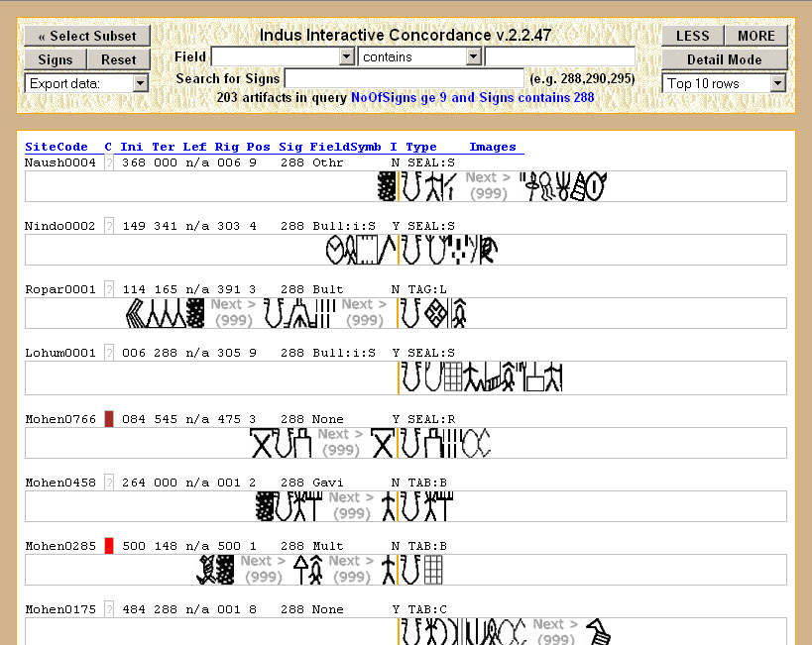Sort by Ini column header
The height and width of the screenshot is (645, 812).
point(132,147)
